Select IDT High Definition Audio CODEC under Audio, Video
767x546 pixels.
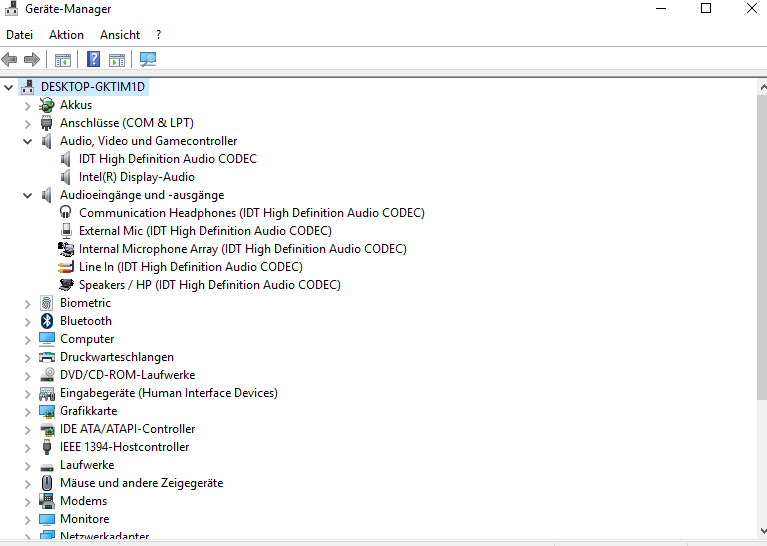pos(168,159)
